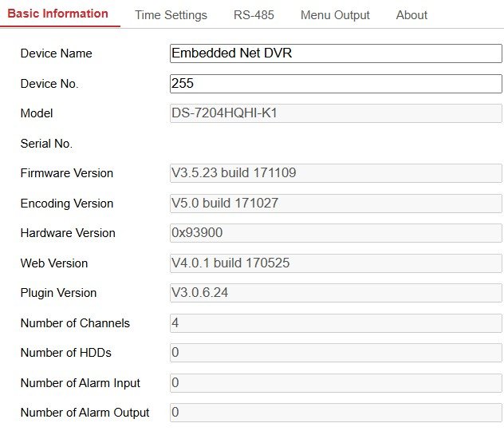This screenshot has height=435, width=504.
Task: Click the Device Name label text
Action: click(x=56, y=53)
